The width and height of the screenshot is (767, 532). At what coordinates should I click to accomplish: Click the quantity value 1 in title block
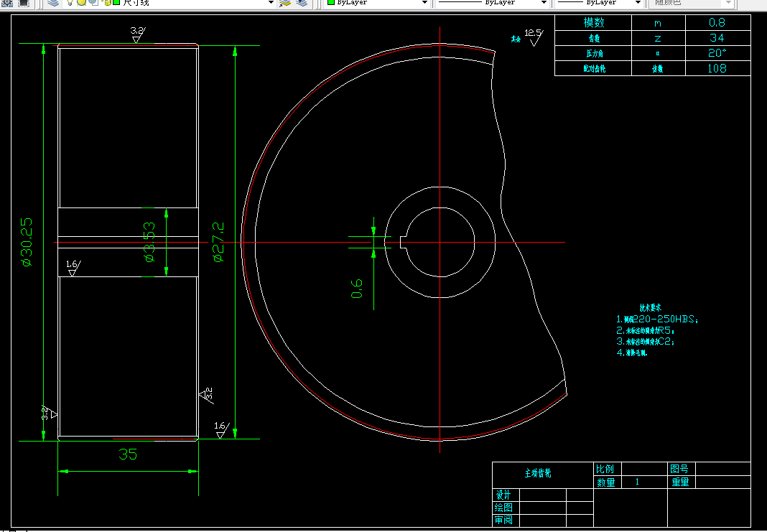(638, 482)
